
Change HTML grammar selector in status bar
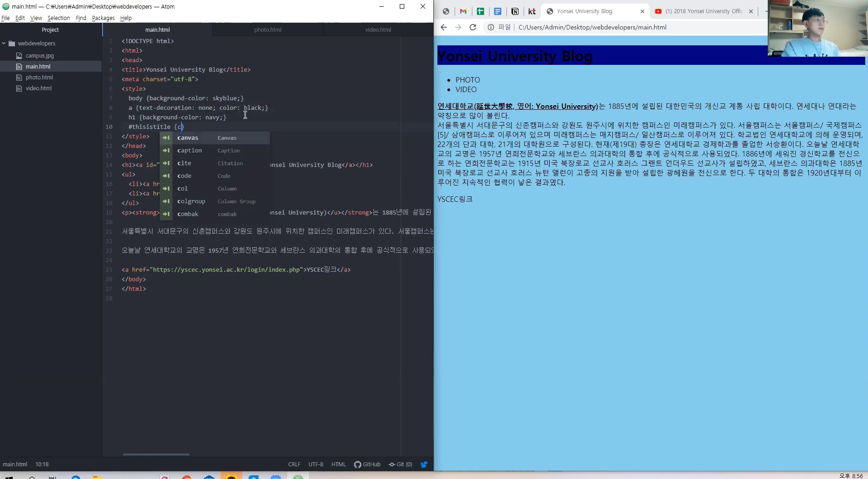pyautogui.click(x=338, y=464)
